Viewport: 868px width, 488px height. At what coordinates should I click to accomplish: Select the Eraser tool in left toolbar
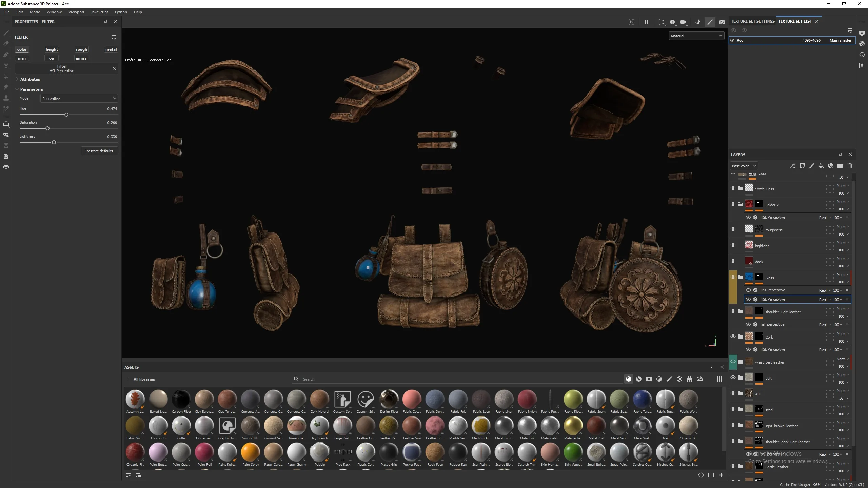point(6,44)
